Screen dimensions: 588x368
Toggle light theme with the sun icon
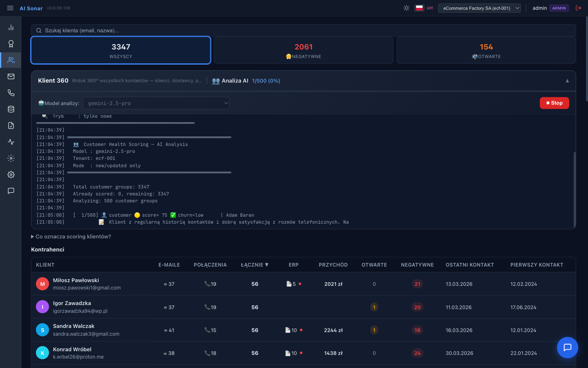(x=406, y=8)
